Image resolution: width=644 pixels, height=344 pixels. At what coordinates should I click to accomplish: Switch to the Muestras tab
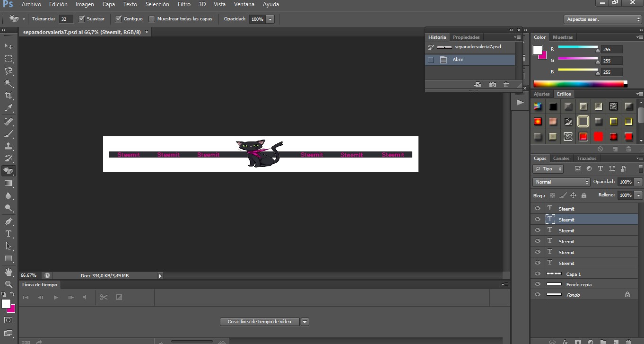[563, 37]
